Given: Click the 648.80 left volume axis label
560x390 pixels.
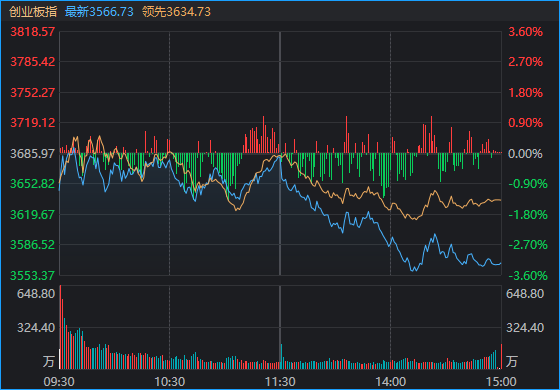Looking at the screenshot, I should [x=36, y=294].
